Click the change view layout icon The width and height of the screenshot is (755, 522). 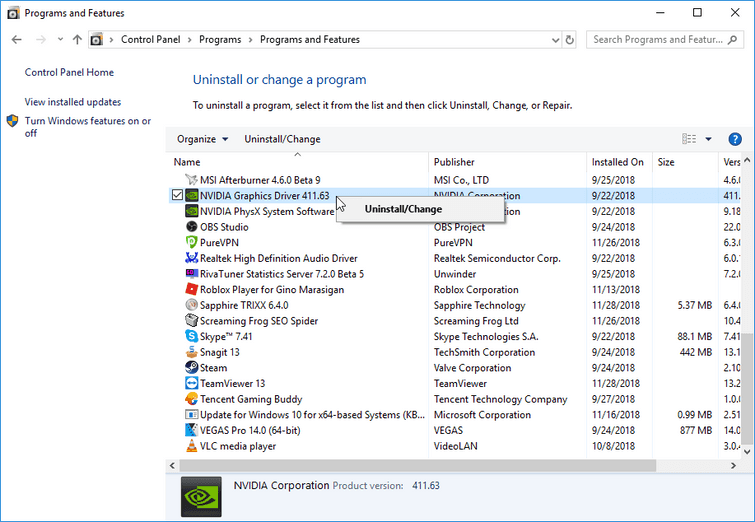pyautogui.click(x=689, y=139)
